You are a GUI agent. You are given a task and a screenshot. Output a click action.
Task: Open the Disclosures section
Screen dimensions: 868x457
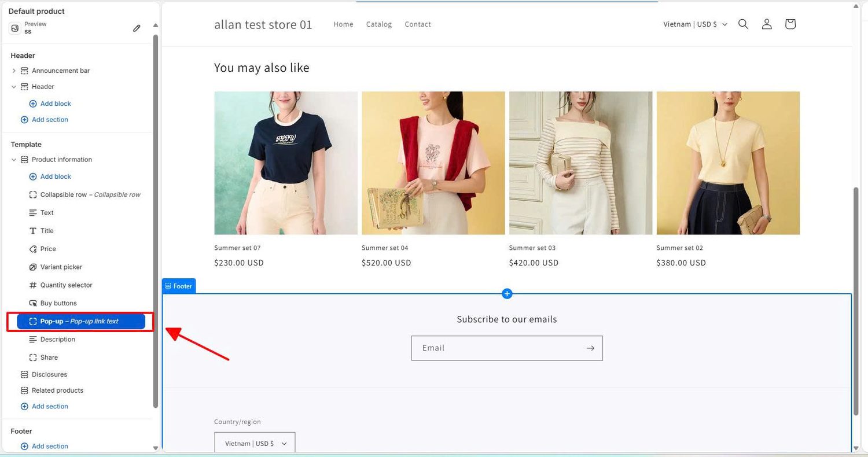(49, 374)
